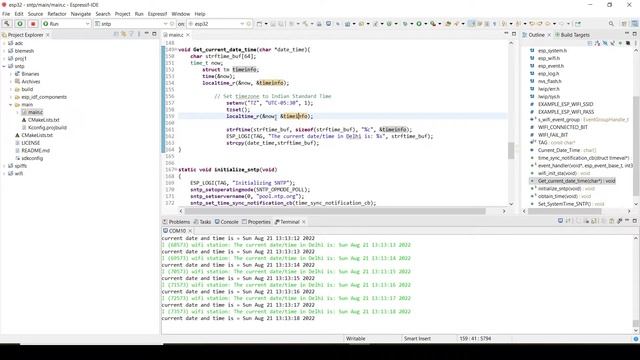
Task: Select main.c file in Project Explorer
Action: point(32,112)
